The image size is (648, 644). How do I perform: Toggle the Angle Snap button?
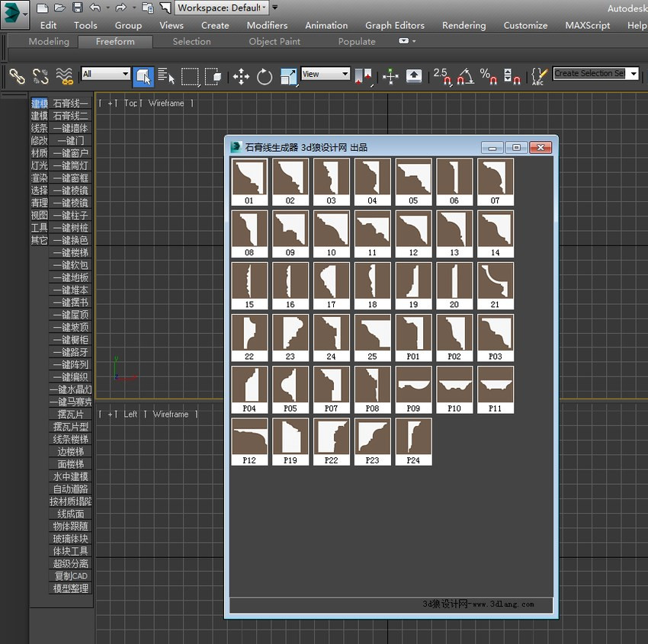click(465, 77)
